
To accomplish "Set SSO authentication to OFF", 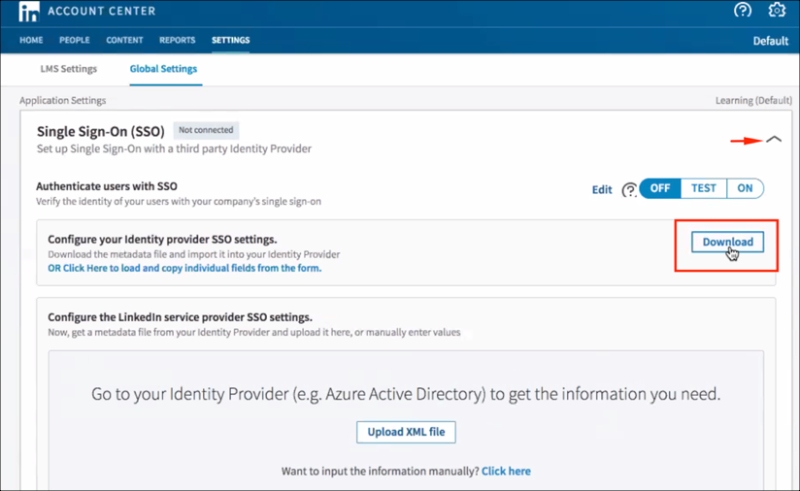I will click(660, 189).
